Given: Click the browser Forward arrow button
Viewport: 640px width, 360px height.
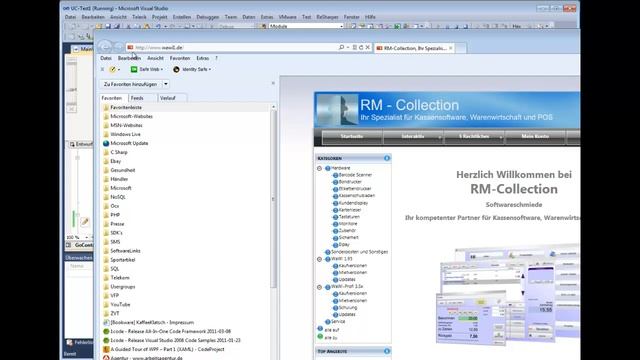Looking at the screenshot, I should coord(118,48).
